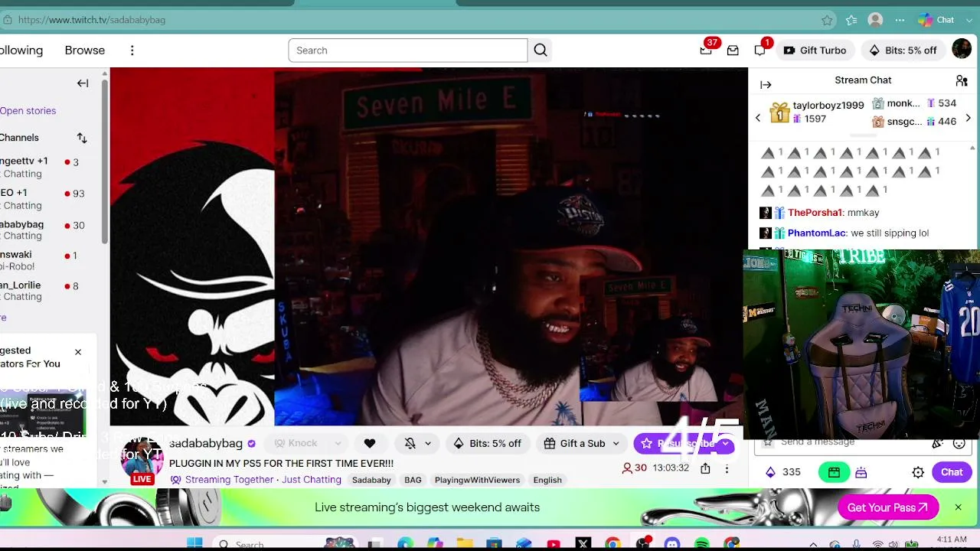Viewport: 980px width, 551px height.
Task: Go to the Following tab
Action: point(21,51)
